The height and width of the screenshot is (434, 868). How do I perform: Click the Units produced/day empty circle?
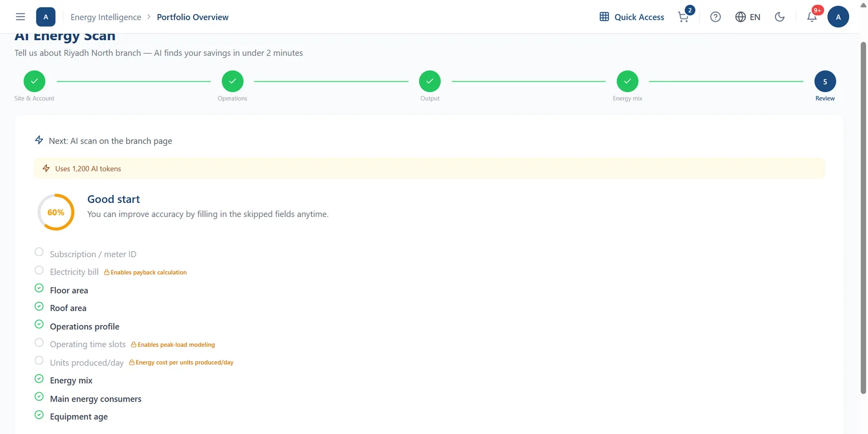click(x=39, y=360)
